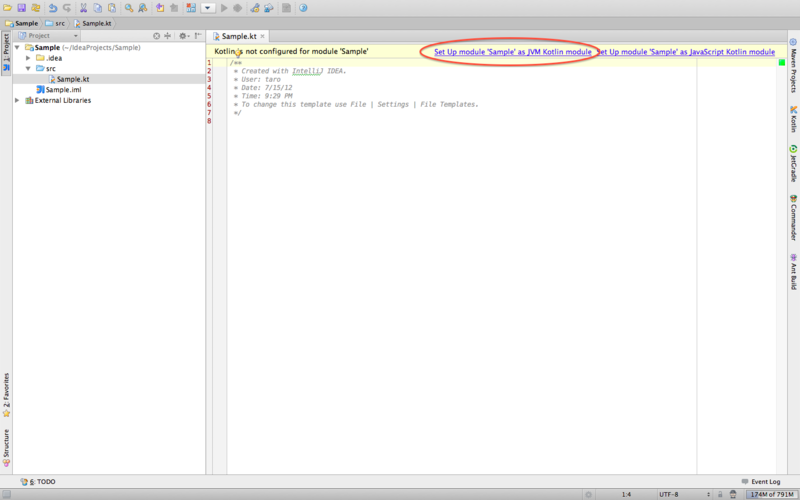Select the .idea folder in tree
The image size is (800, 500).
pyautogui.click(x=49, y=58)
